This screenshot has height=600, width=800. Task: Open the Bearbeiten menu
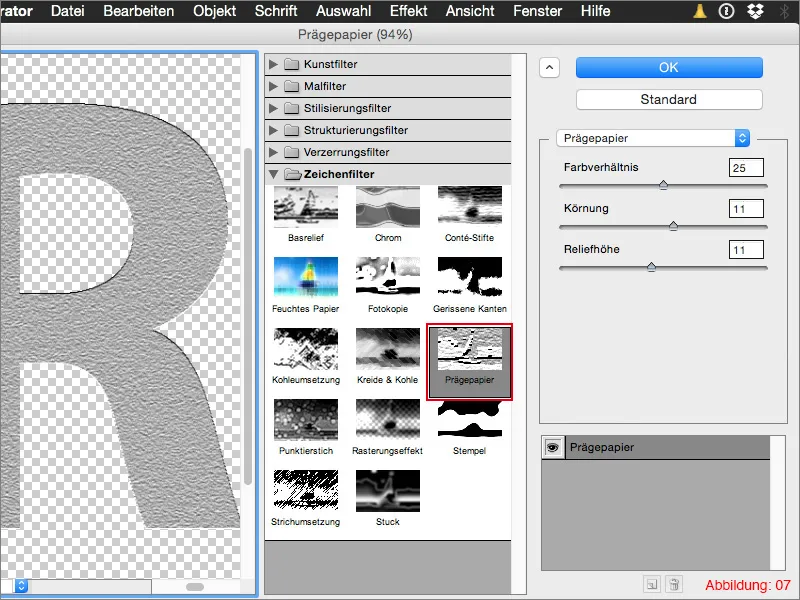pos(139,11)
